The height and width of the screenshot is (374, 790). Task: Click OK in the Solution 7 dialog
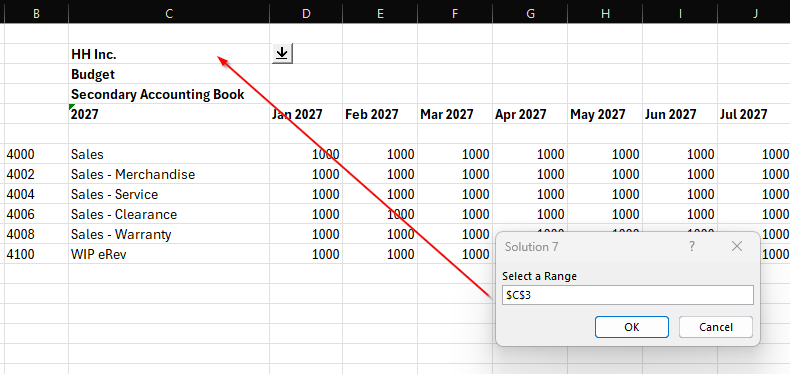632,327
